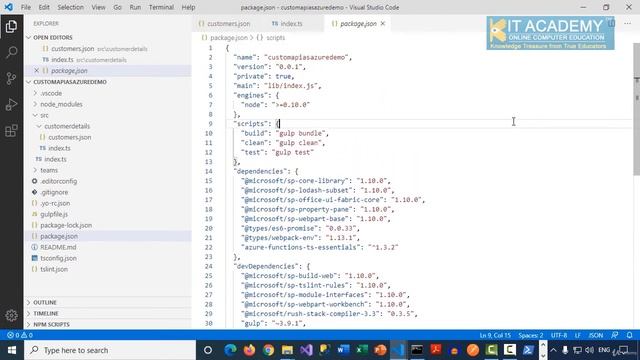Click the Windows taskbar search box
The width and height of the screenshot is (640, 360).
[110, 350]
